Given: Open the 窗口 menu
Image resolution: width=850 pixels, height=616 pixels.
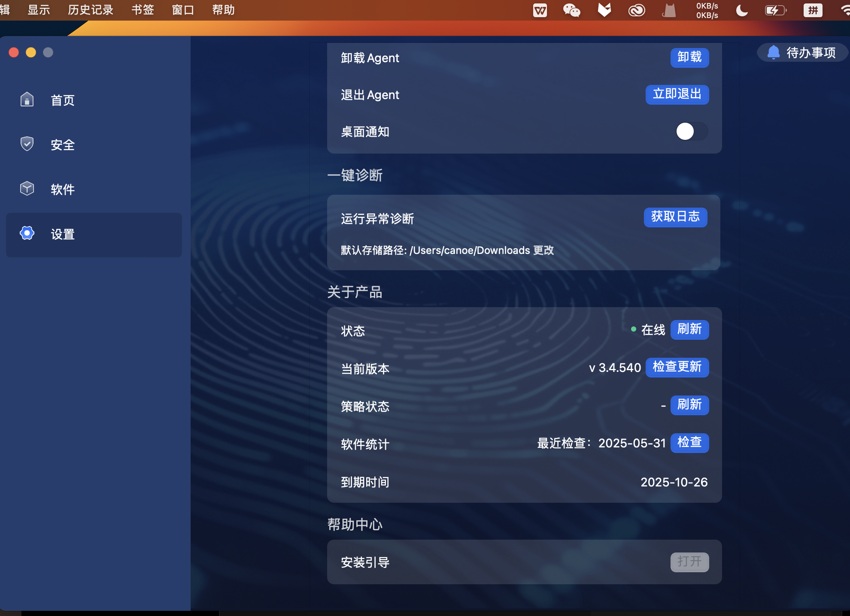Looking at the screenshot, I should click(183, 10).
